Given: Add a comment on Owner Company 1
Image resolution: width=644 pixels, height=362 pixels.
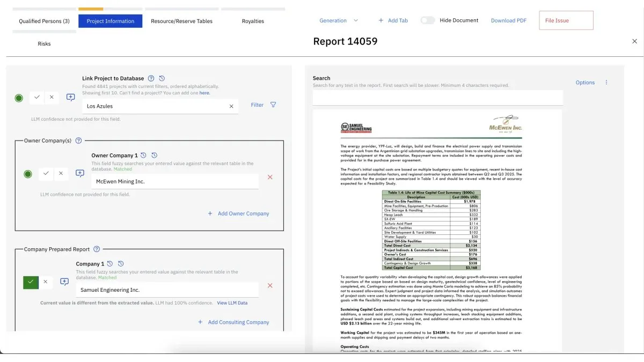Looking at the screenshot, I should tap(79, 174).
